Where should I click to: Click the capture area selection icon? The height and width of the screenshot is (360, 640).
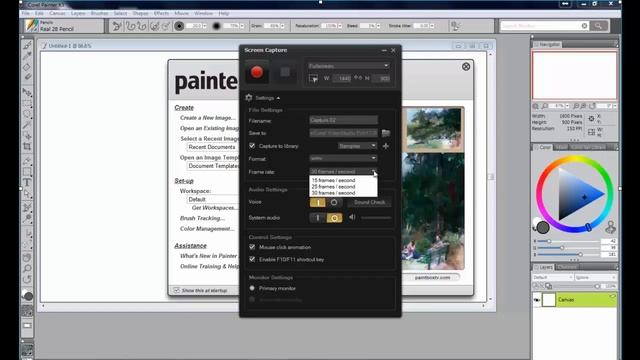pyautogui.click(x=313, y=78)
